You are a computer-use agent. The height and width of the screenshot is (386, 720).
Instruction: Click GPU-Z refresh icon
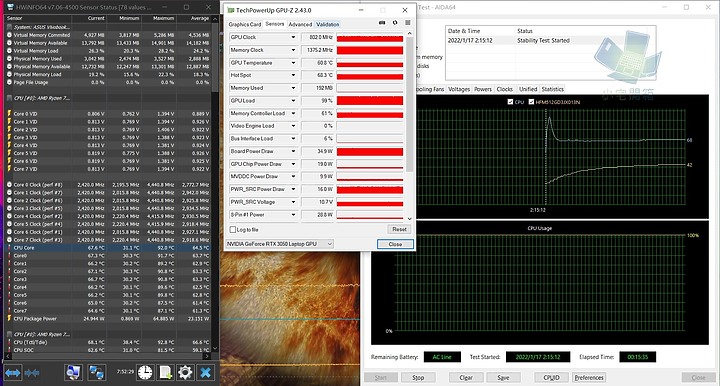click(x=395, y=23)
